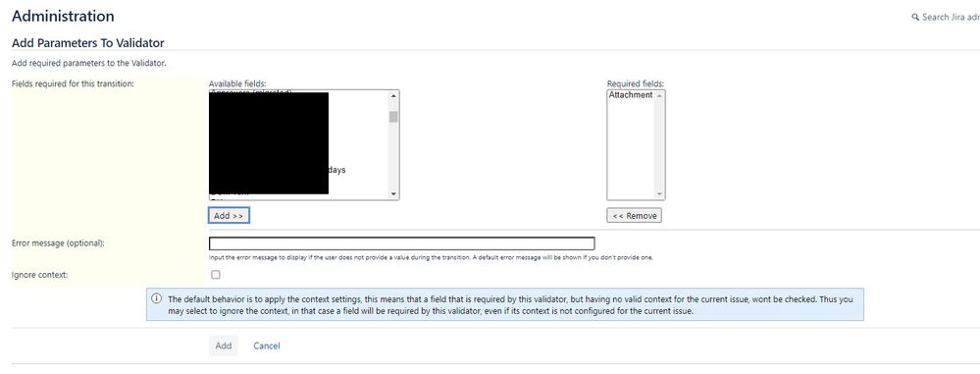Viewport: 980px width, 374px height.
Task: Click the Administration page title
Action: 63,17
